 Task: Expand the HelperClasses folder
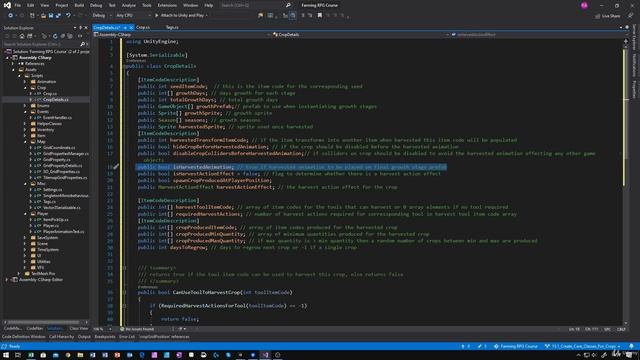[25, 124]
